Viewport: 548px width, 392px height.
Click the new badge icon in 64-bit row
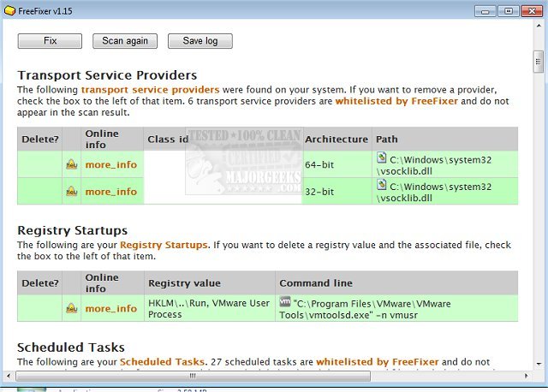[72, 164]
